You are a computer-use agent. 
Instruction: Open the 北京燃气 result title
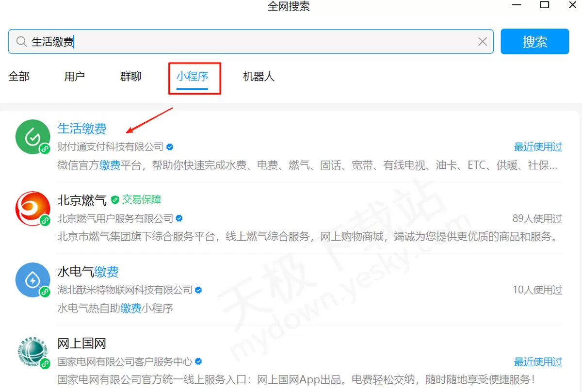82,200
